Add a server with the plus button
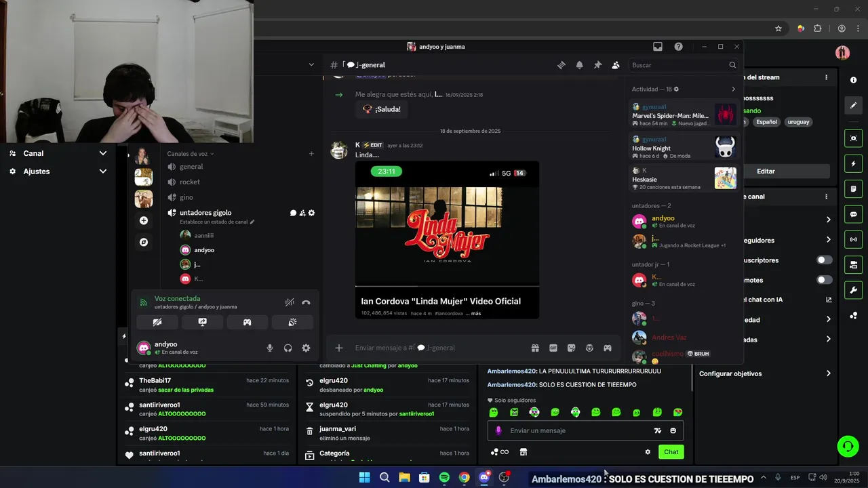 coord(143,220)
